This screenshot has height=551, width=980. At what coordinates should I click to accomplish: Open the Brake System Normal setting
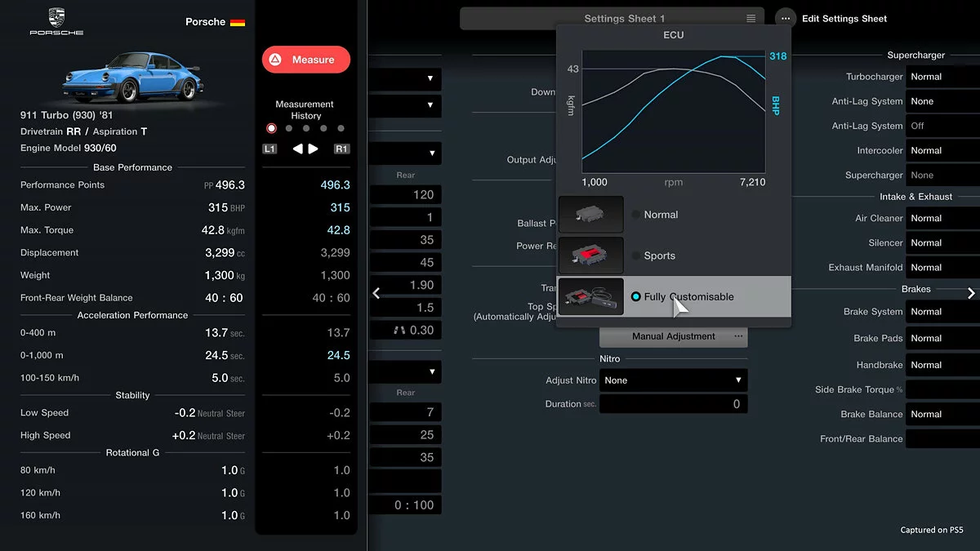tap(942, 311)
